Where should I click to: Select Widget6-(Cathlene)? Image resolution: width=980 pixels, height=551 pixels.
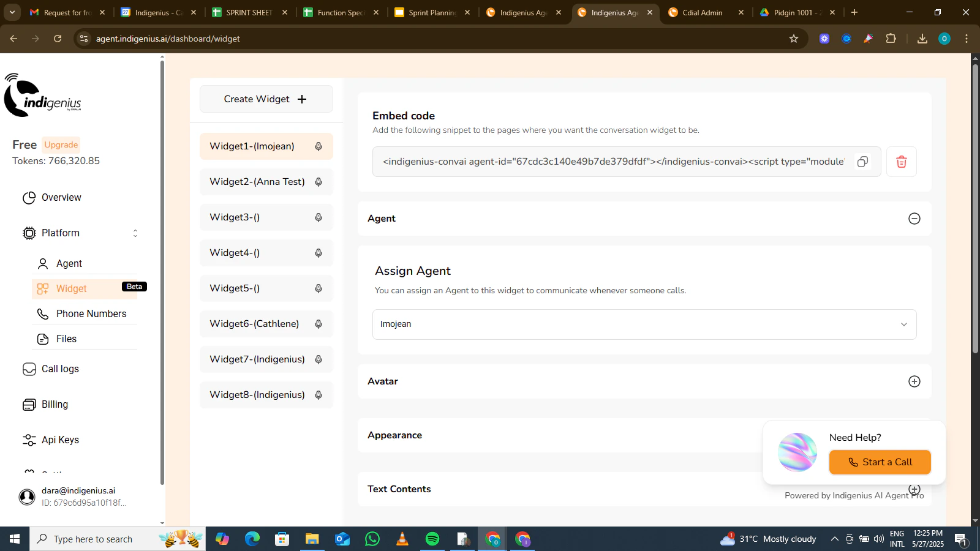pyautogui.click(x=266, y=324)
